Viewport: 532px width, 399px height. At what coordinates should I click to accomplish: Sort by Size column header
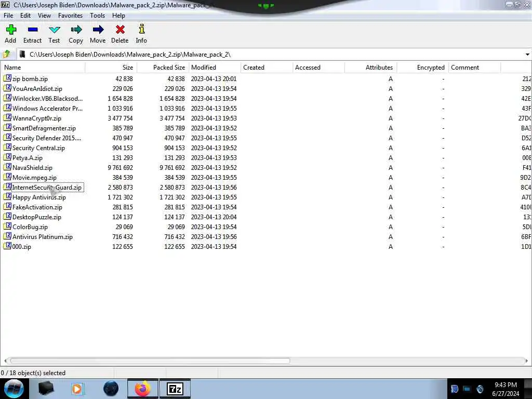[111, 67]
